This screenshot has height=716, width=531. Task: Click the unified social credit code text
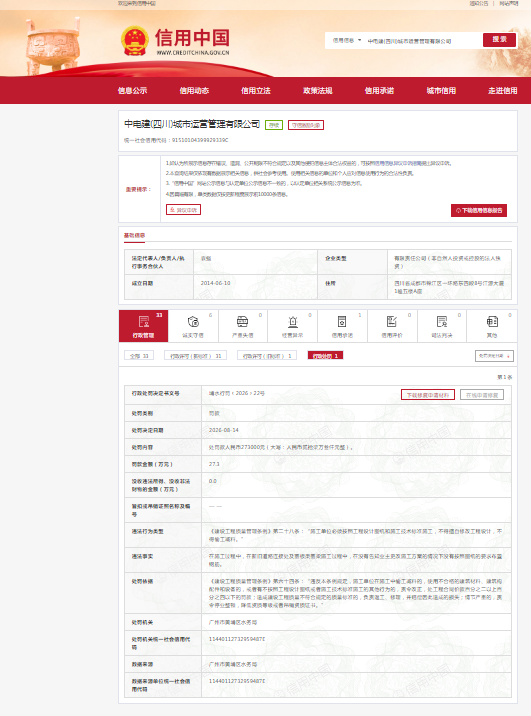point(176,140)
